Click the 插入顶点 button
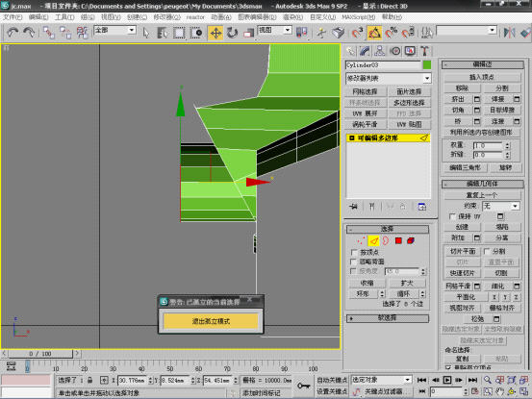 tap(482, 77)
